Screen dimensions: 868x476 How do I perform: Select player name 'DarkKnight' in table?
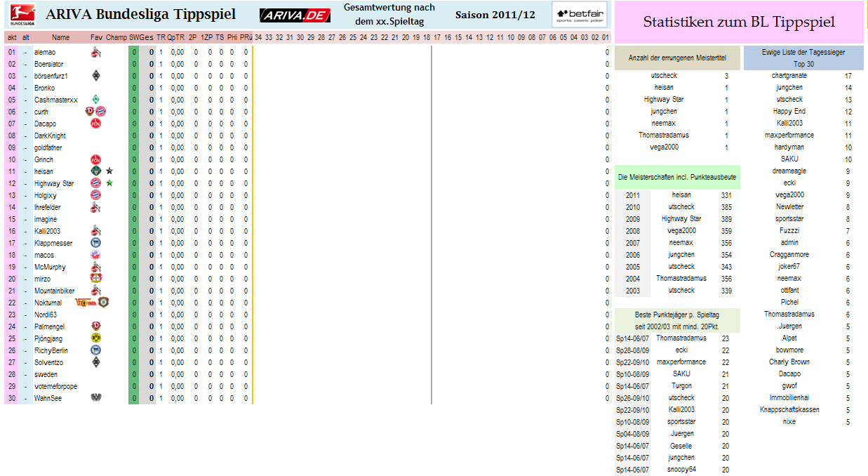click(x=50, y=135)
